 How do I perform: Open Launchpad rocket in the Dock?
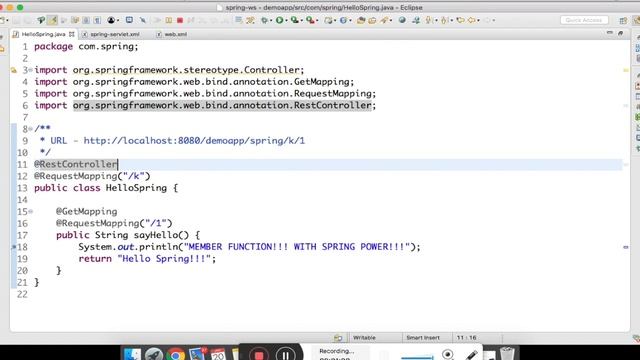154,354
